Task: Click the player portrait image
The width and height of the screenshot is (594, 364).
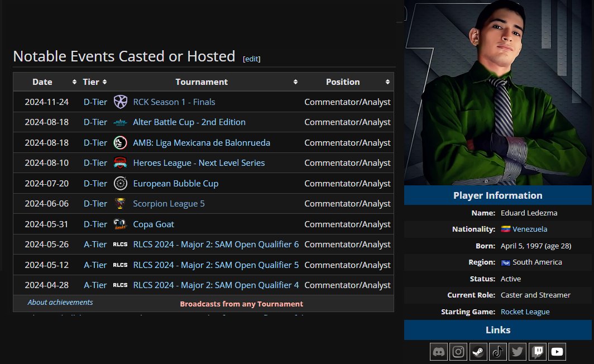Action: pos(498,93)
